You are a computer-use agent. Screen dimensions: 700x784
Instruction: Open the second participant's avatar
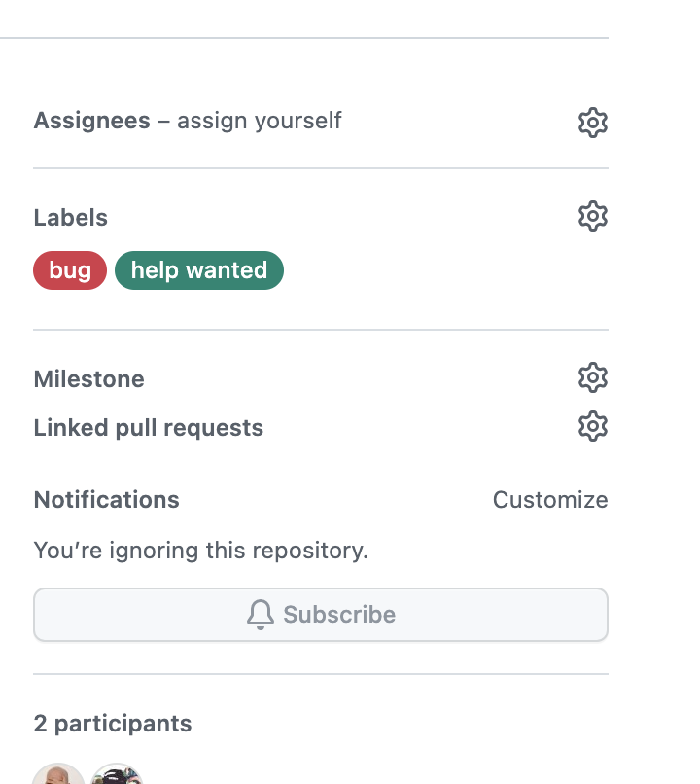pos(115,775)
